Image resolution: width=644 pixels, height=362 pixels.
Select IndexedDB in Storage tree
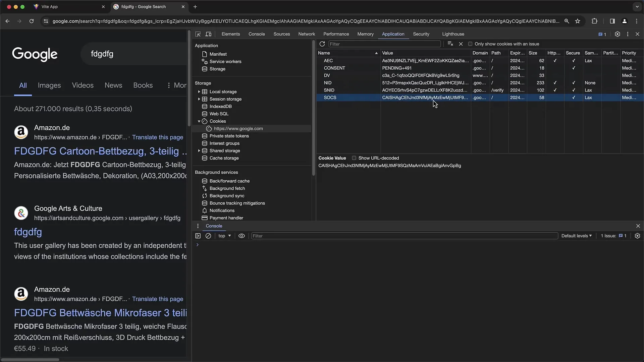[x=220, y=107]
